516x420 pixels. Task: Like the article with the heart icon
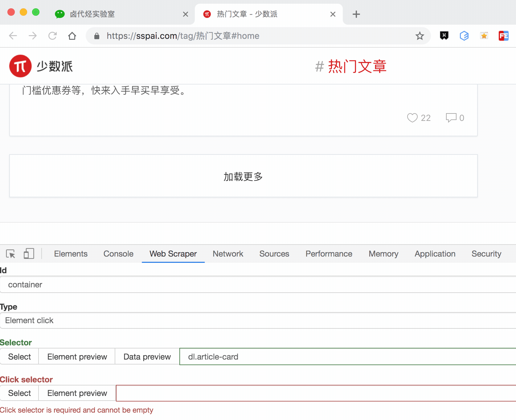click(412, 118)
